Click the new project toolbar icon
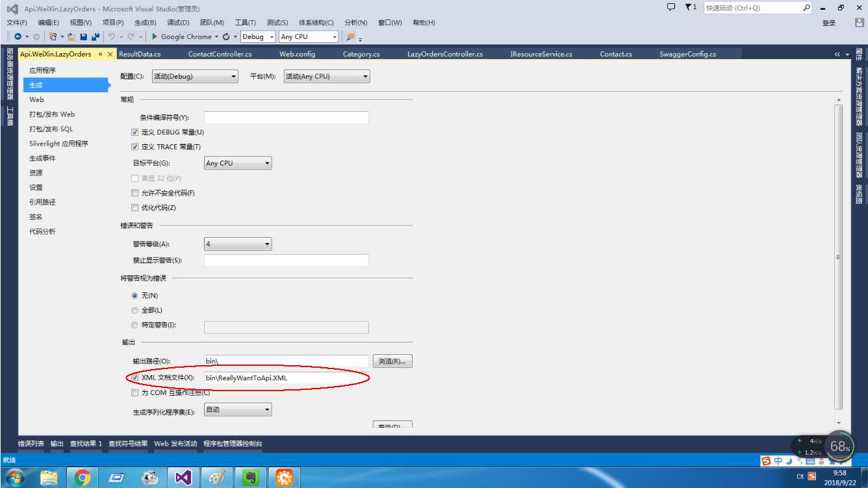Image resolution: width=868 pixels, height=488 pixels. point(53,37)
